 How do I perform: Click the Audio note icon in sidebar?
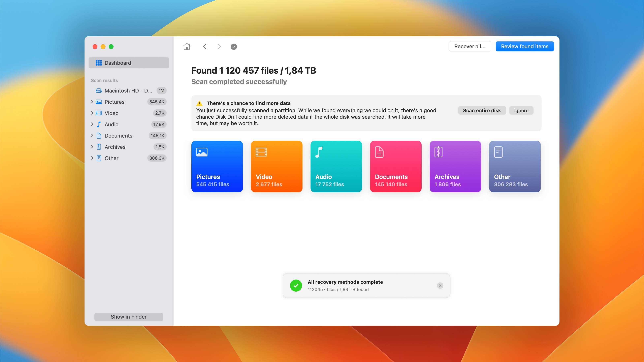[99, 124]
